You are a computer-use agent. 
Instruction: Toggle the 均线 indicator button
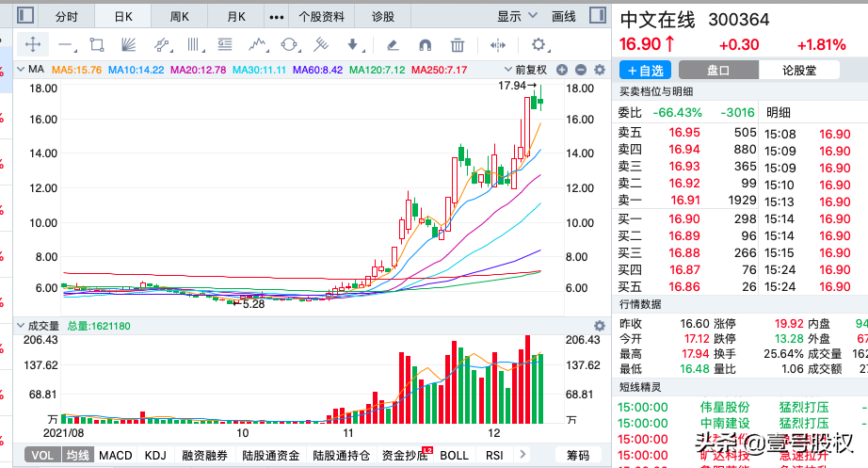pos(77,455)
